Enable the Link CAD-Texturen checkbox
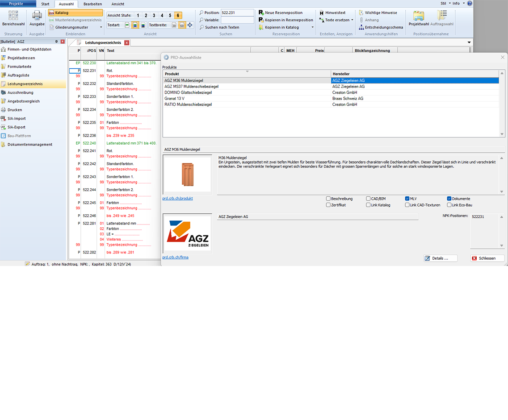The width and height of the screenshot is (508, 420). pos(407,205)
